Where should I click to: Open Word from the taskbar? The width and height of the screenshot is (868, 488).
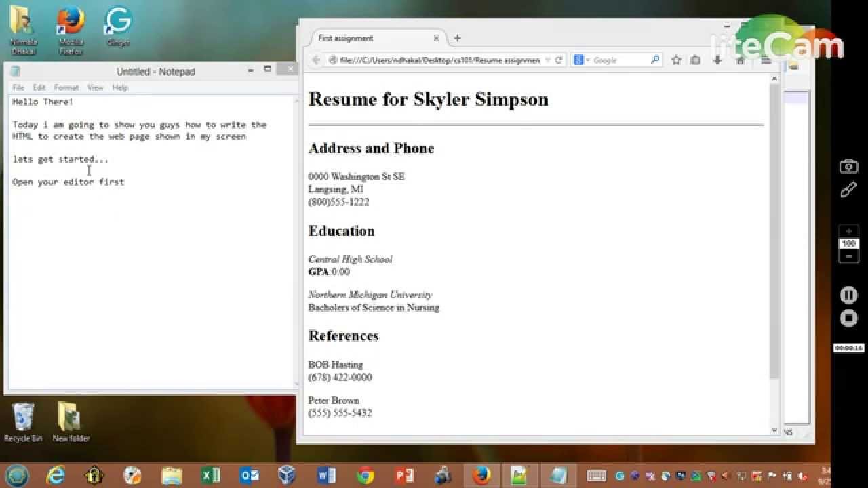click(x=326, y=475)
